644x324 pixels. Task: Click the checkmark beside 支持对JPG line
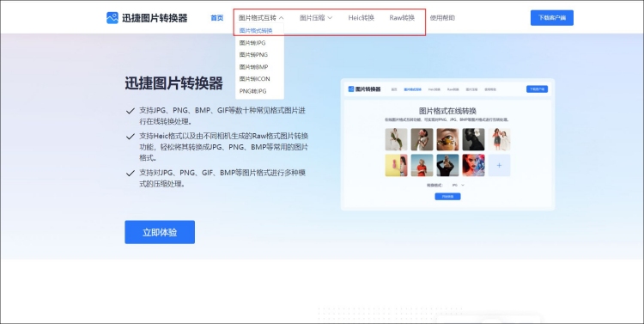(x=131, y=174)
